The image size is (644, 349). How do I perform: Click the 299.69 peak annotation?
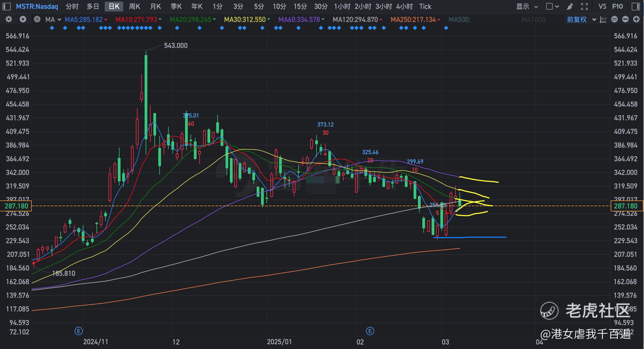coord(415,162)
